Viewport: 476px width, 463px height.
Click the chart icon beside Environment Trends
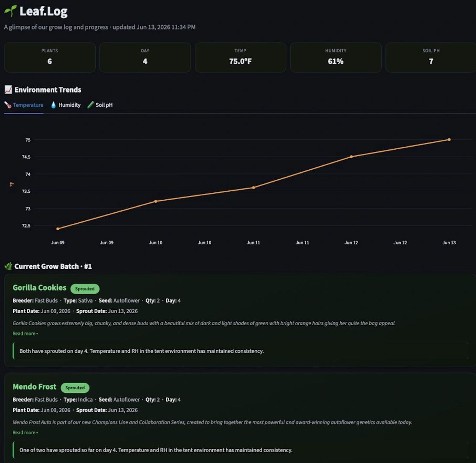coord(8,89)
